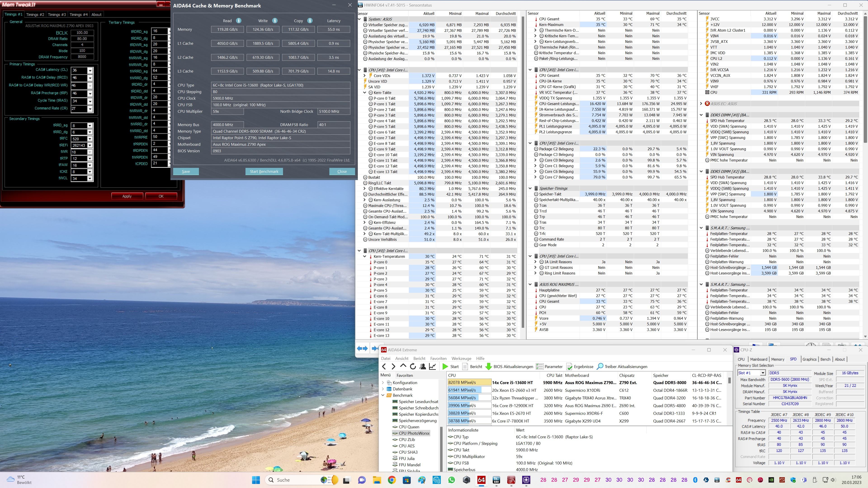
Task: Click the Read info icon in benchmark window
Action: point(238,21)
